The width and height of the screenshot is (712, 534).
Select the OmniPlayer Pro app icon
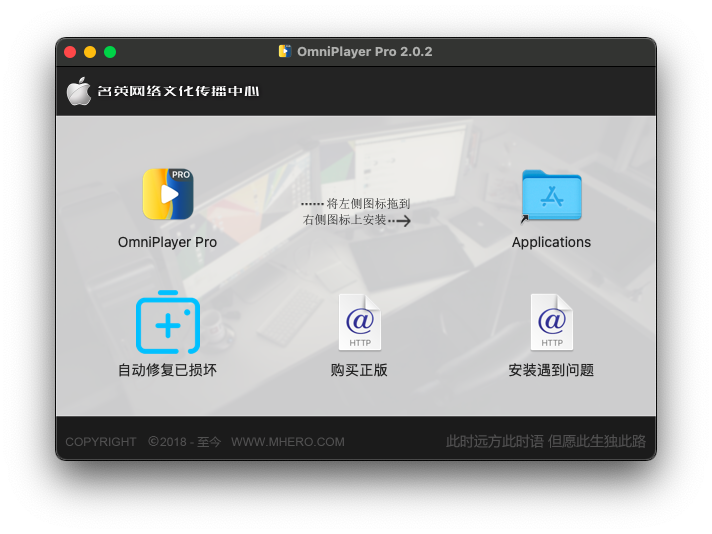pos(168,194)
